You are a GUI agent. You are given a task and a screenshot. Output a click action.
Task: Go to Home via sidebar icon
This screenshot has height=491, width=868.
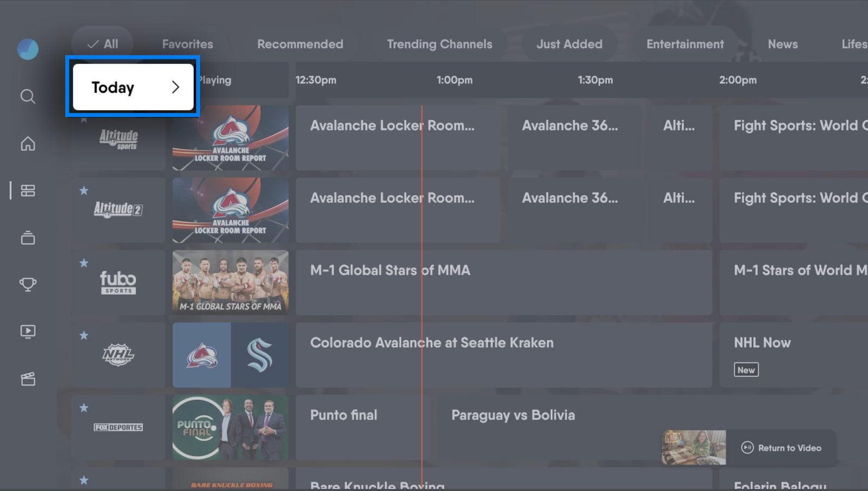pyautogui.click(x=28, y=144)
